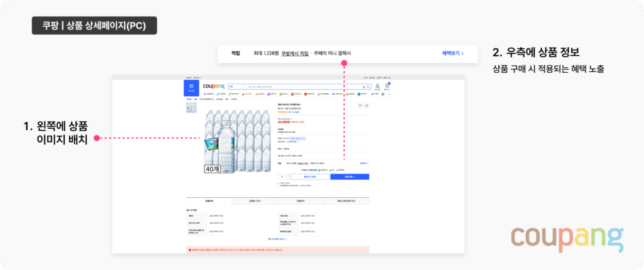
Task: Click the quantity input box showing 1
Action: [282, 177]
